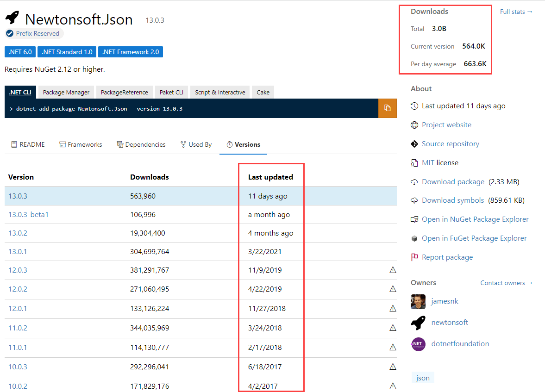
Task: Click the git icon beside Source repository
Action: (x=414, y=144)
